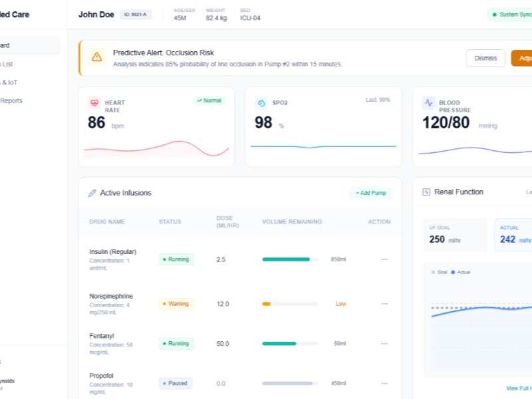Click the blood pressure waveform icon
The image size is (532, 399).
tap(429, 103)
